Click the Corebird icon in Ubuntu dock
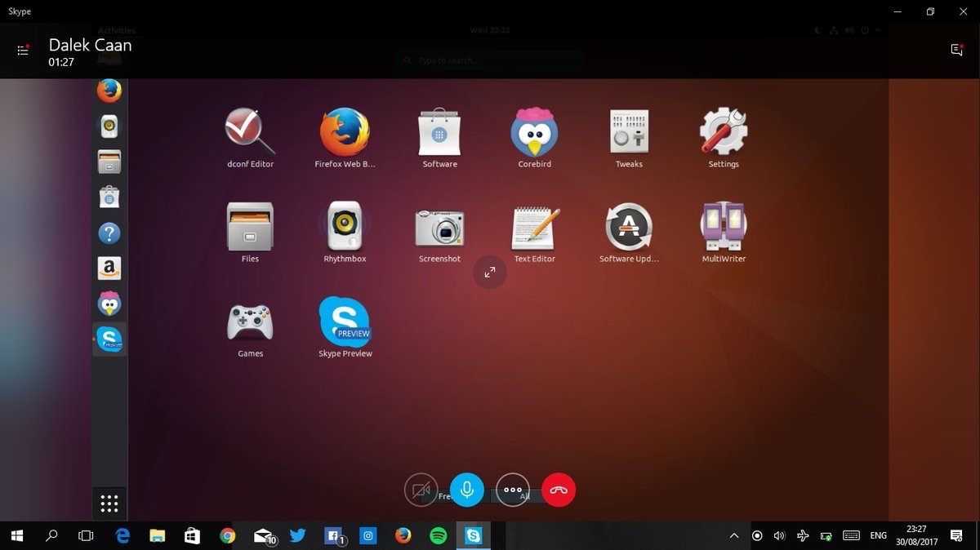 (x=109, y=304)
